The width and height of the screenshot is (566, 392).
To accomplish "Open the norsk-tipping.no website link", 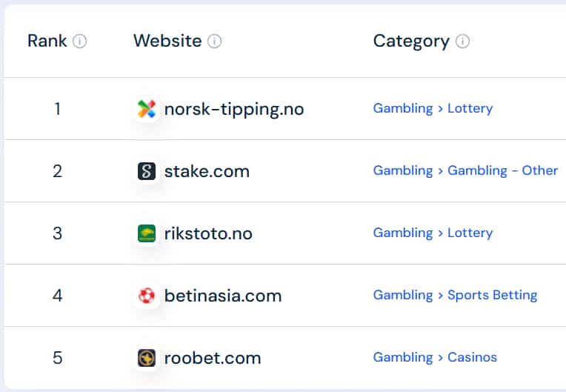I will click(233, 110).
